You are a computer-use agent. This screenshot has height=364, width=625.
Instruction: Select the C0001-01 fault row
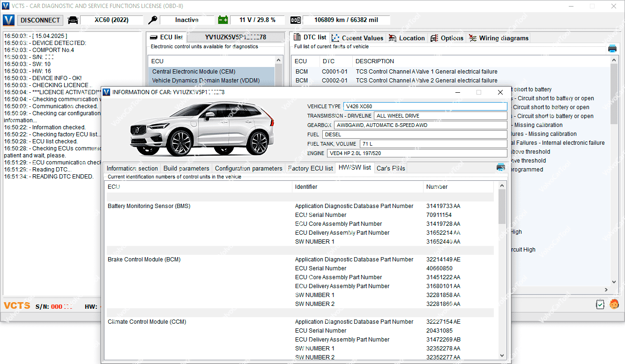451,72
